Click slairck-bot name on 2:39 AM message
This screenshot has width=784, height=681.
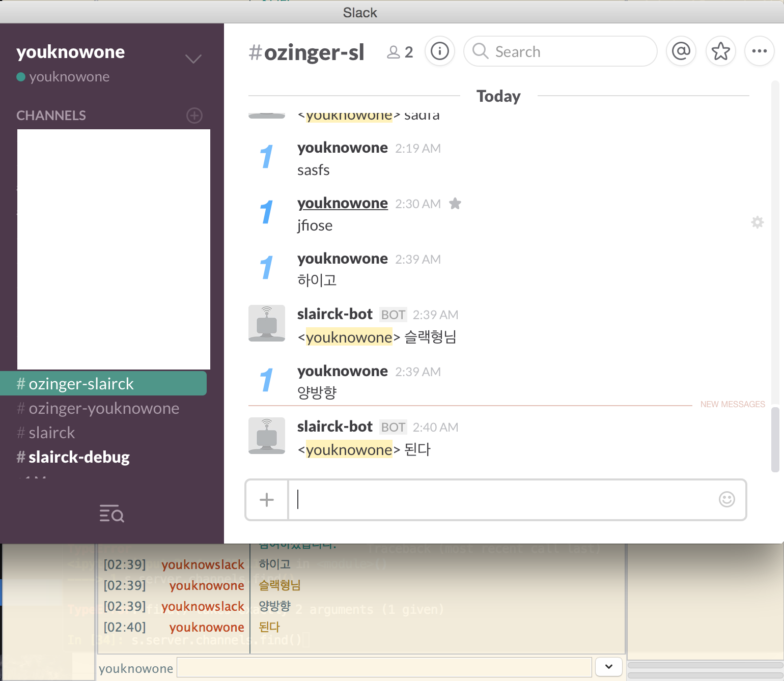point(335,314)
